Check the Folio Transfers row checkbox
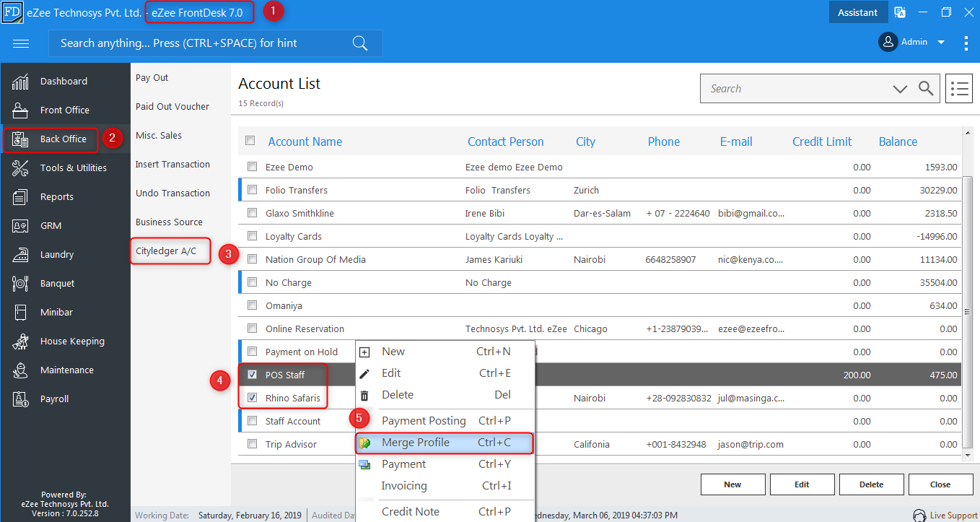 pyautogui.click(x=252, y=190)
